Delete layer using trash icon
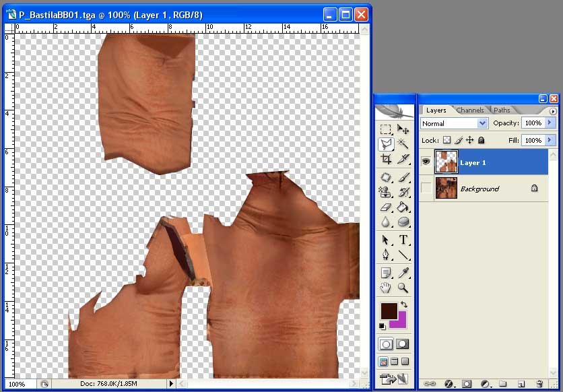The height and width of the screenshot is (392, 563). point(539,384)
